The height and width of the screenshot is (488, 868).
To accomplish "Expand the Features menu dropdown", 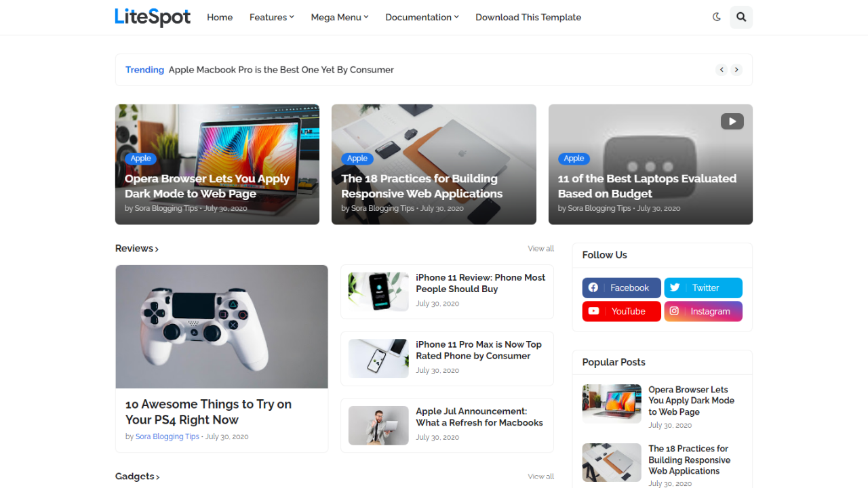I will (271, 17).
